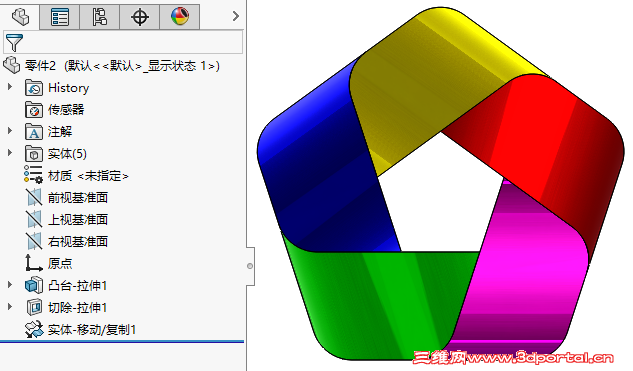
Task: Click the 切除-拉伸1 cut extrude icon
Action: coord(34,307)
